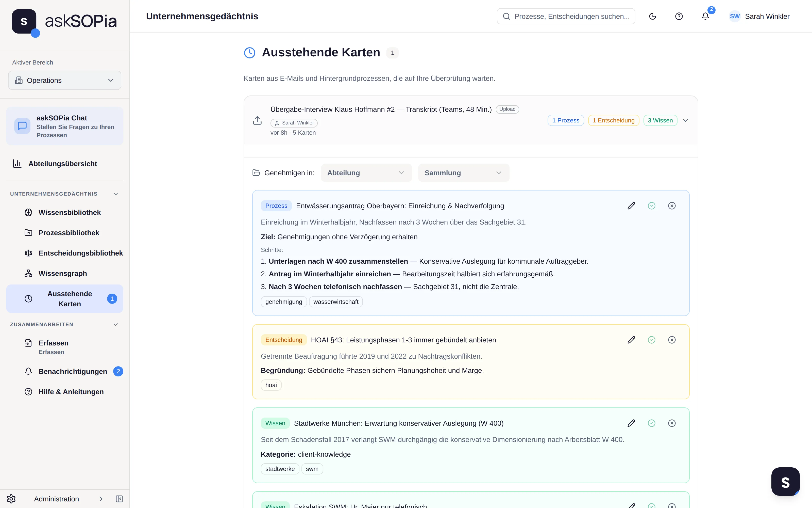Go to Abteilungsübersicht
The height and width of the screenshot is (508, 812).
pyautogui.click(x=64, y=164)
